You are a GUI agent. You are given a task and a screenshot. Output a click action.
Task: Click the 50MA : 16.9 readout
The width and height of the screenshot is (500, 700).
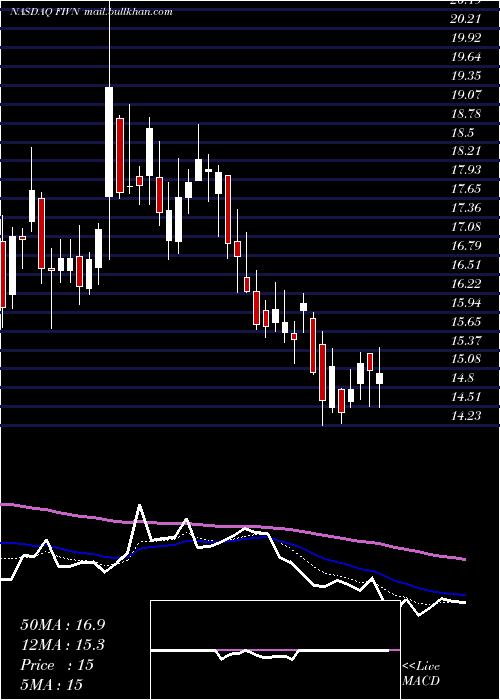(x=63, y=625)
